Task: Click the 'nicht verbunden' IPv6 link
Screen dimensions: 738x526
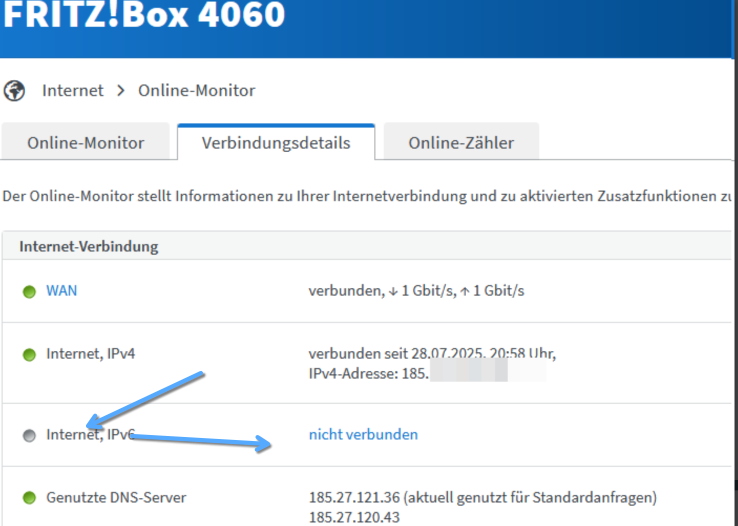Action: pyautogui.click(x=363, y=435)
